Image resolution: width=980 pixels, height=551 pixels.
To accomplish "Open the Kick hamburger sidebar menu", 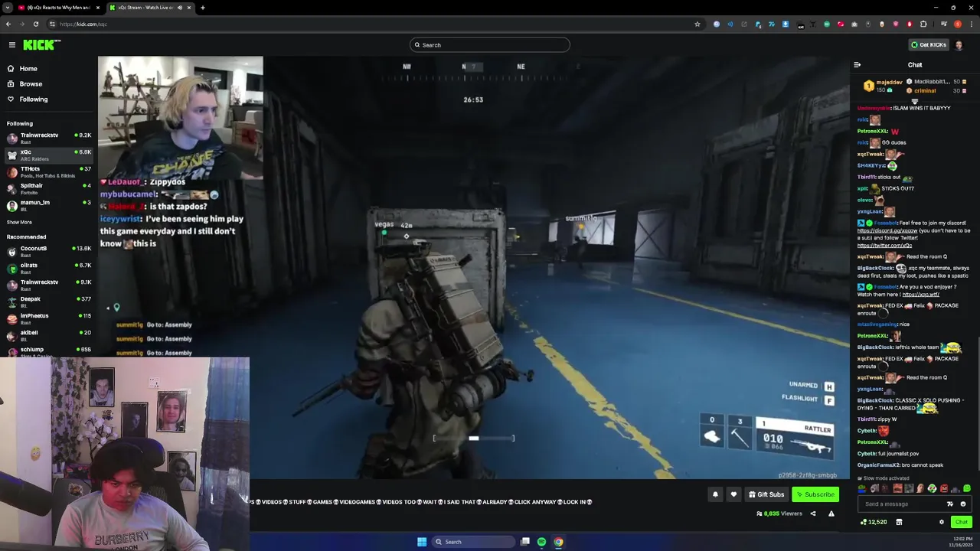I will click(12, 45).
